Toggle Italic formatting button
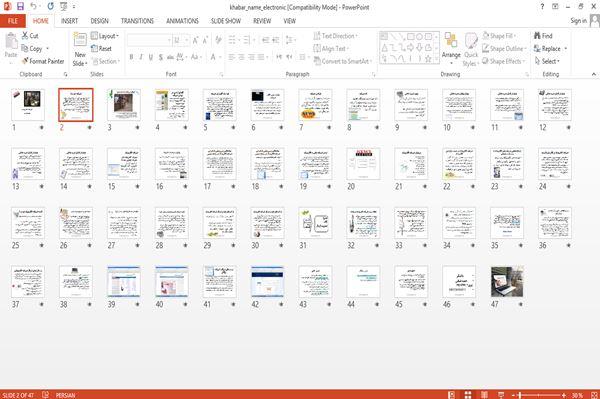The width and height of the screenshot is (600, 399). [x=141, y=57]
